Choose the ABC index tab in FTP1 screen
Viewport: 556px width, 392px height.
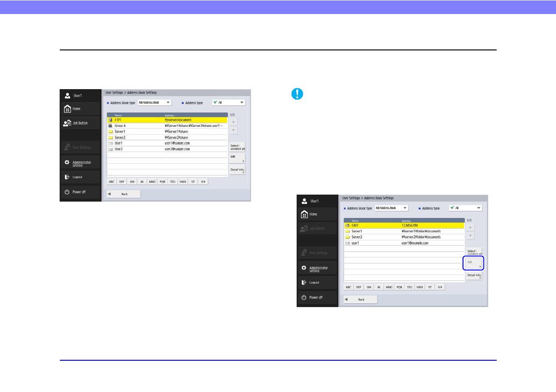point(112,182)
